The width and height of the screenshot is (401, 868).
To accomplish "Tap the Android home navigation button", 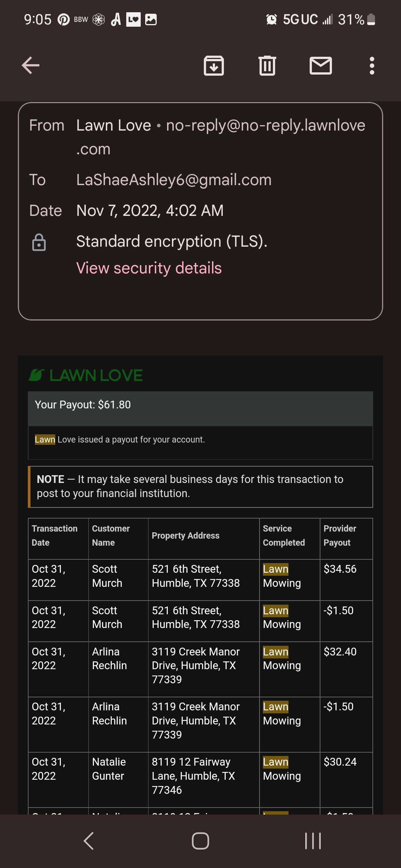I will pyautogui.click(x=200, y=841).
